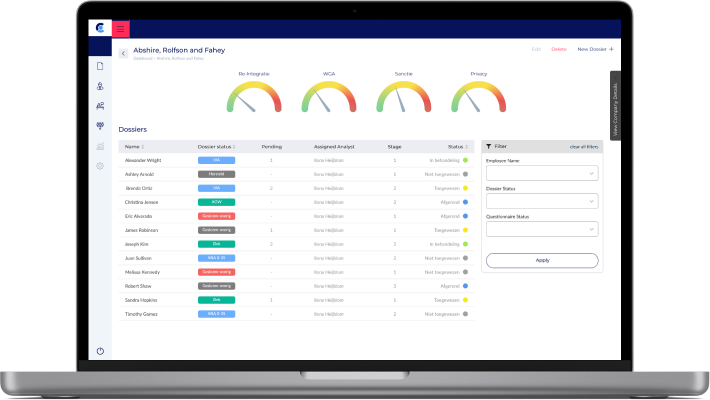710x400 pixels.
Task: Open the team users sidebar icon
Action: tap(100, 106)
